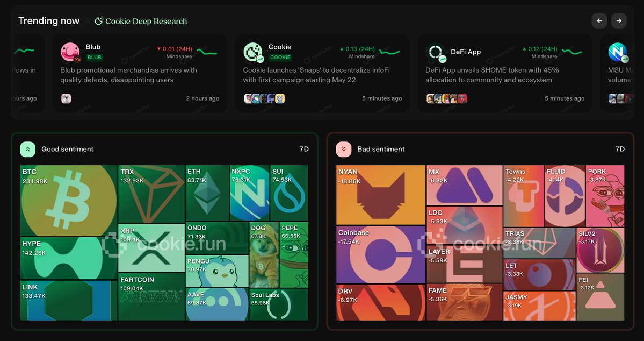Select the PEPE tile in the heatmap
Screen dimensions: 644x341
(x=294, y=254)
